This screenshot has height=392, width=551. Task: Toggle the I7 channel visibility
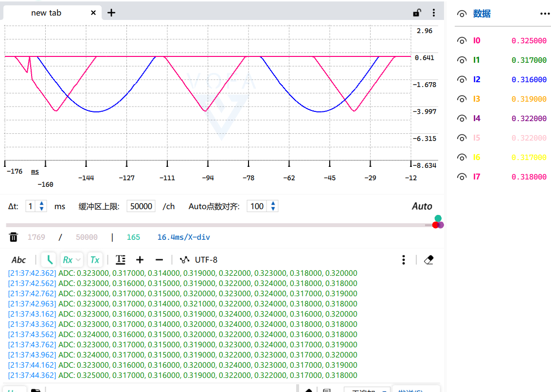point(462,177)
